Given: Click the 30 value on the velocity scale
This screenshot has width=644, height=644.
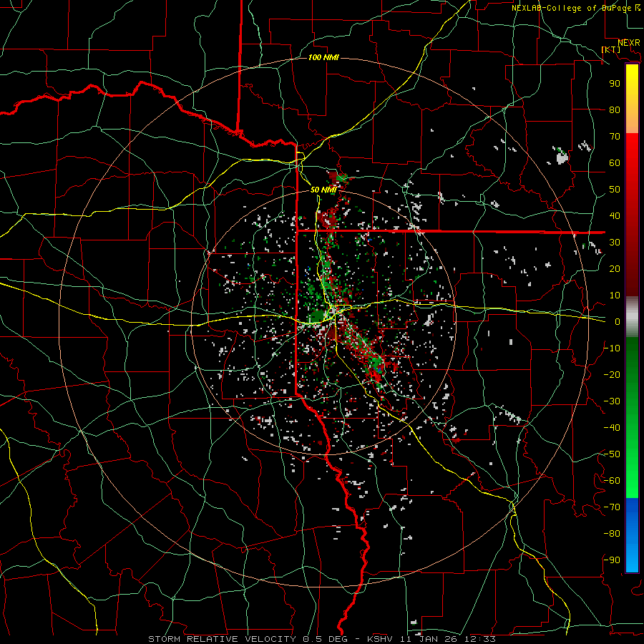Looking at the screenshot, I should click(615, 243).
